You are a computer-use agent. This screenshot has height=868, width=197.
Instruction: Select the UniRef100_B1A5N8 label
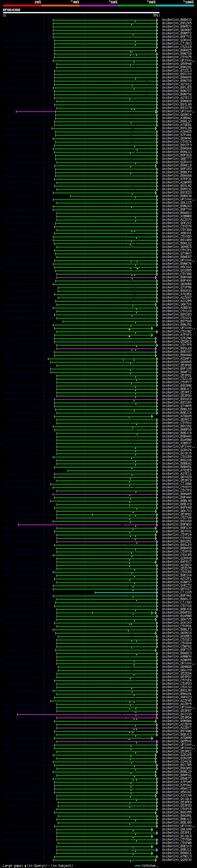click(177, 616)
